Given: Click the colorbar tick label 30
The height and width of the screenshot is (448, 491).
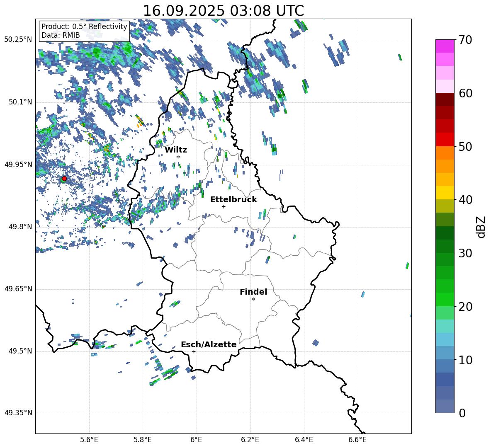Looking at the screenshot, I should (465, 253).
